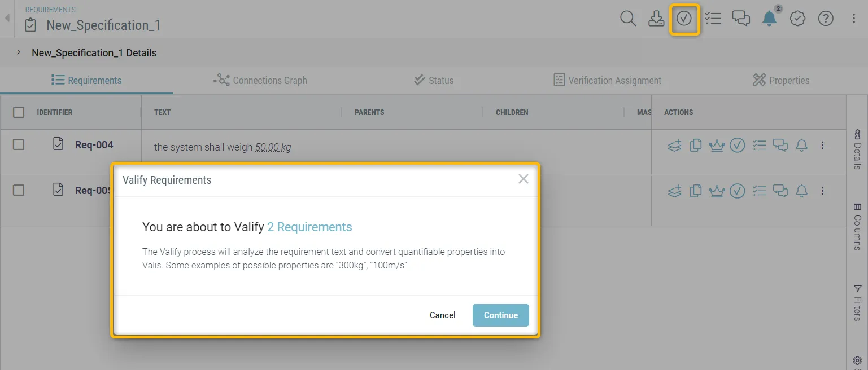This screenshot has width=868, height=370.
Task: Copy Req-004 using its duplicate icon
Action: point(696,146)
